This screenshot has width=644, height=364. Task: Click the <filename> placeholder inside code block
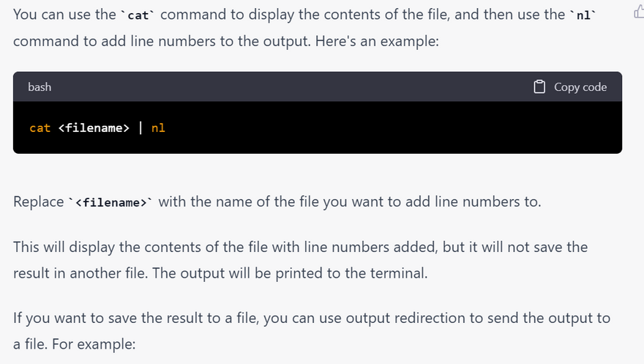point(93,128)
